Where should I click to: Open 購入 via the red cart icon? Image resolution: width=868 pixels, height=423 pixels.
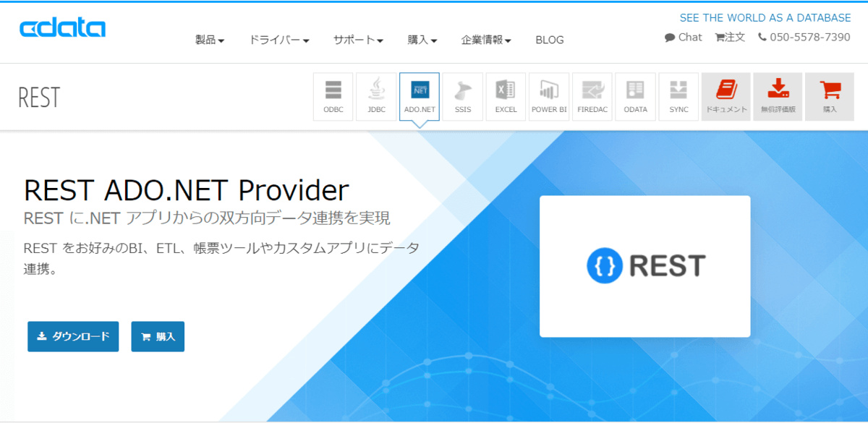click(830, 97)
